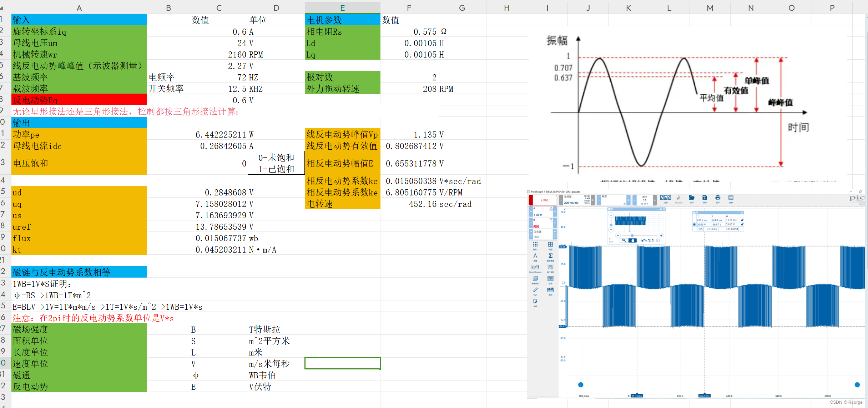
Task: Toggle the lock icon on voltage ruler row
Action: pos(742,224)
